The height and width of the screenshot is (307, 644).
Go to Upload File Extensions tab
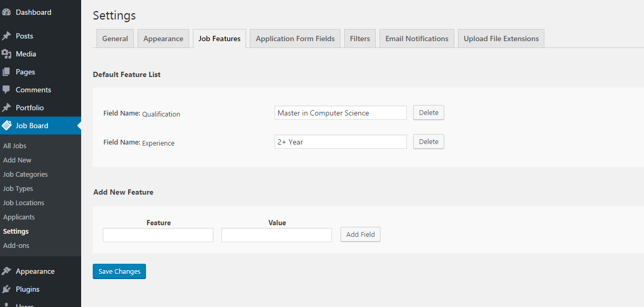pos(501,39)
